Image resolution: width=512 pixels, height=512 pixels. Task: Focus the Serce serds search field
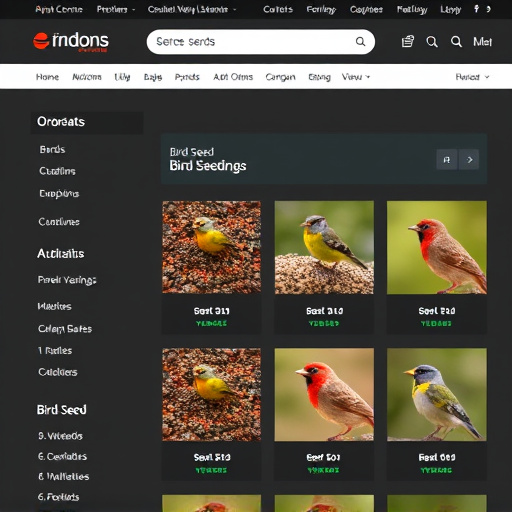261,42
